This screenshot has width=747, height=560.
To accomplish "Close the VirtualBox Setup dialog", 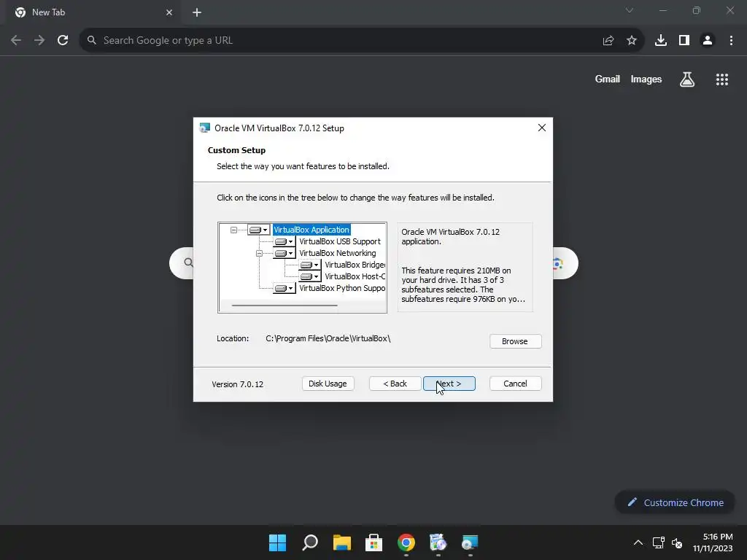I will point(542,128).
